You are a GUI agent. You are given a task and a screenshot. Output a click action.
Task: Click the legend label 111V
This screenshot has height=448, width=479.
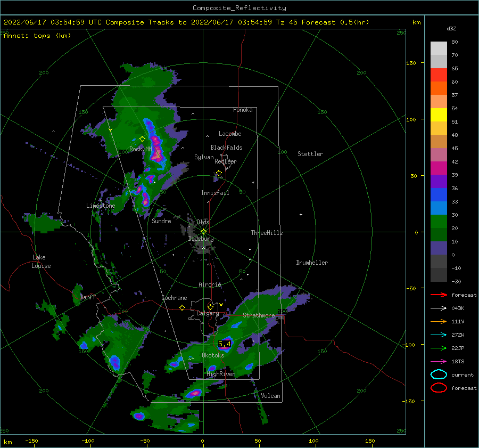(x=458, y=321)
